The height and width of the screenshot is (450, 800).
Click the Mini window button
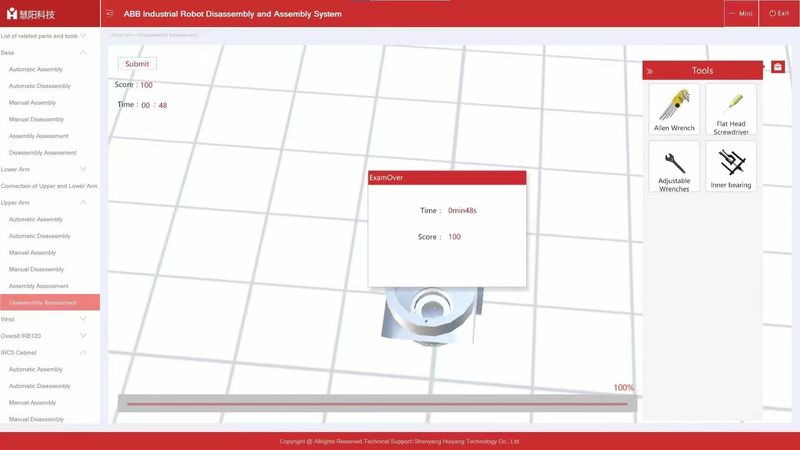(741, 13)
